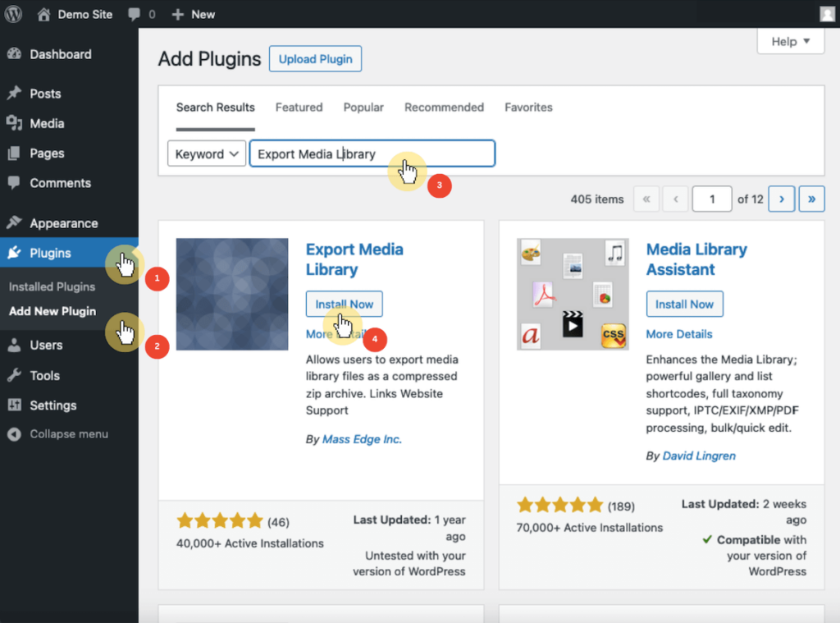The width and height of the screenshot is (840, 623).
Task: Open the comments bubble in admin bar
Action: click(135, 15)
